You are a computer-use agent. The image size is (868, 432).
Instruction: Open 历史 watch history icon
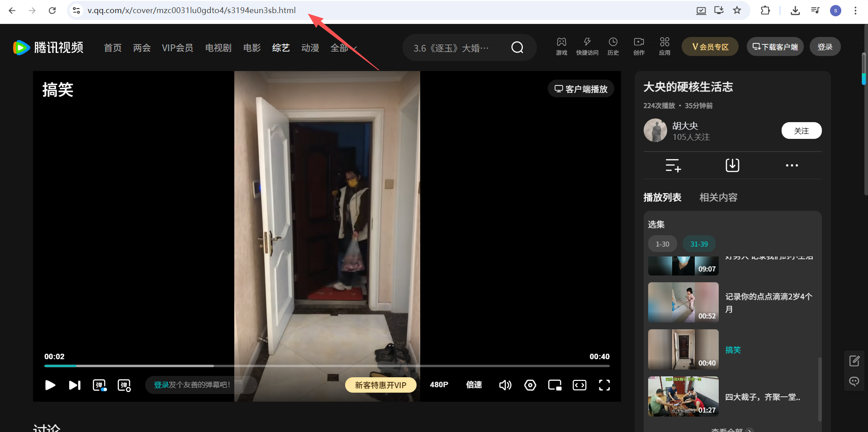(x=613, y=46)
